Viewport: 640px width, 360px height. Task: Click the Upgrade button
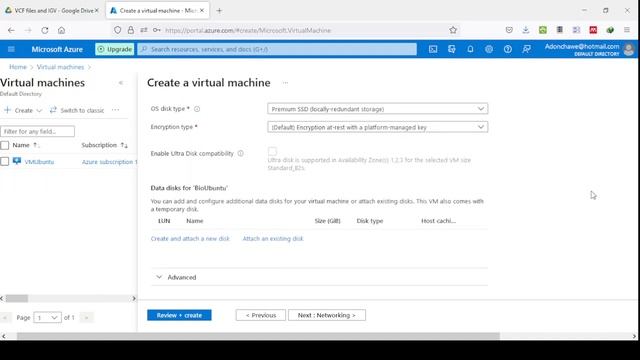[x=115, y=49]
